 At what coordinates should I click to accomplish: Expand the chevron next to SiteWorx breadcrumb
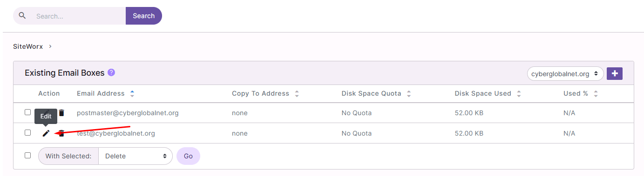pyautogui.click(x=50, y=46)
